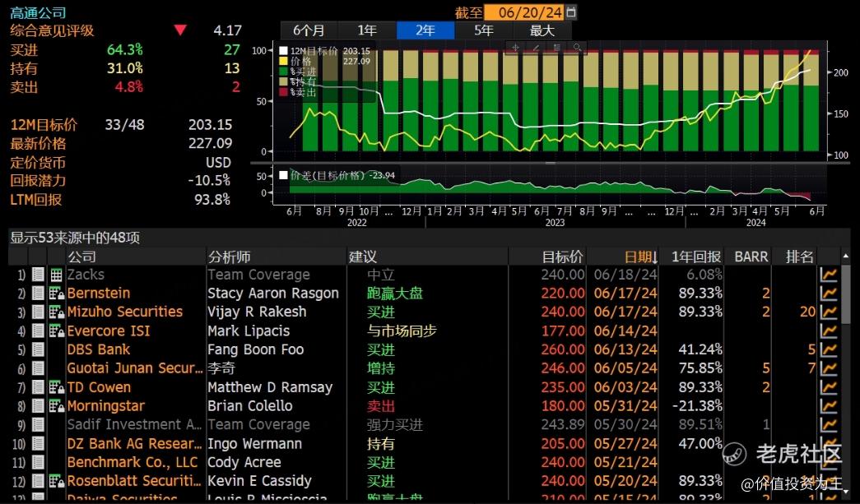This screenshot has width=860, height=504.
Task: Open the Mizuho Securities company link
Action: tap(125, 312)
